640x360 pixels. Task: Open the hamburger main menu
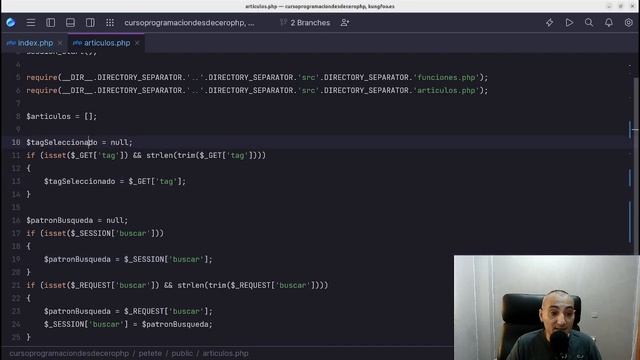point(31,22)
